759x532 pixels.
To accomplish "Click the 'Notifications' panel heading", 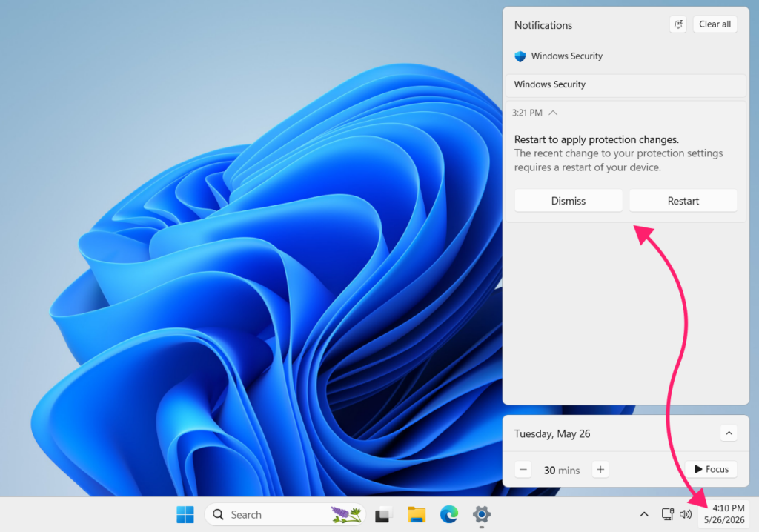I will point(543,25).
